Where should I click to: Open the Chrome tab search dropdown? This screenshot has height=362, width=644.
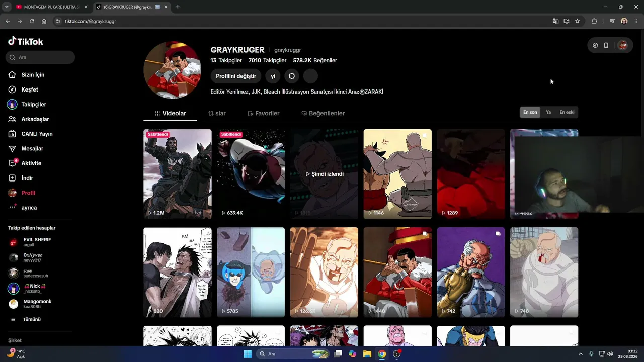7,7
